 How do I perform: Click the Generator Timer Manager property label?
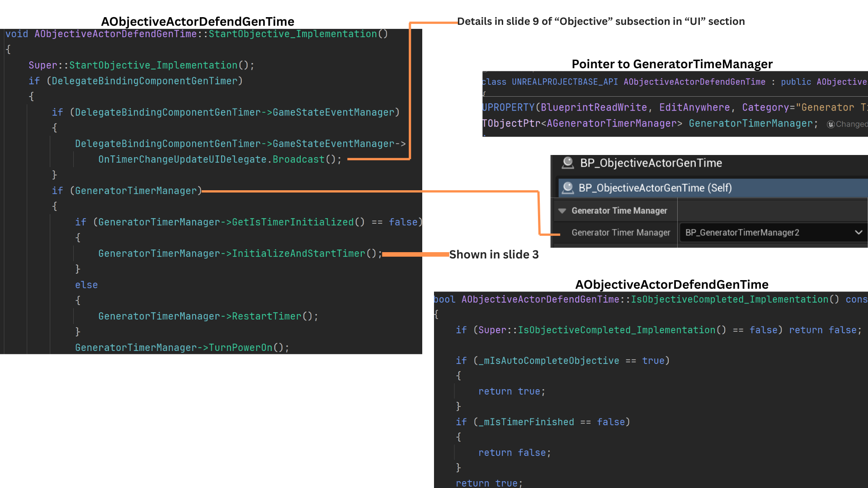(620, 232)
